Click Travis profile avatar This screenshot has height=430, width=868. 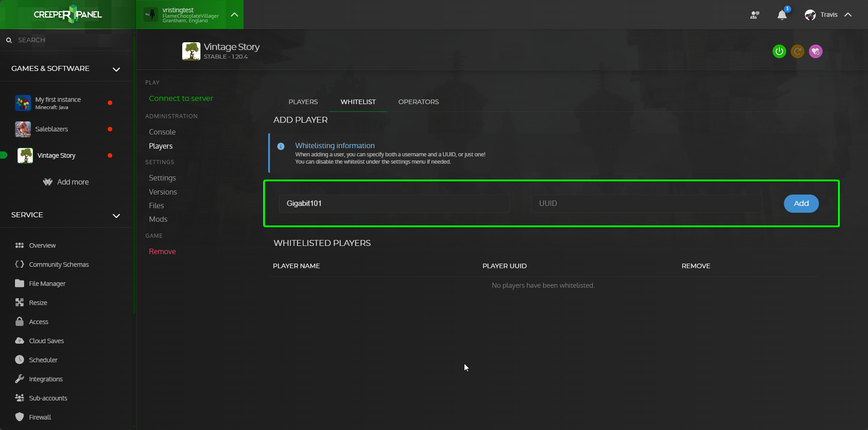coord(810,15)
